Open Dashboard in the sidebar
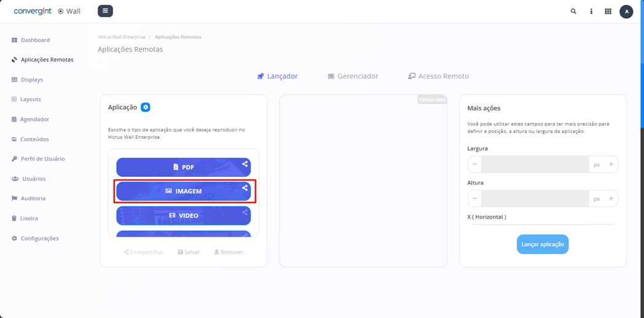 [x=35, y=40]
